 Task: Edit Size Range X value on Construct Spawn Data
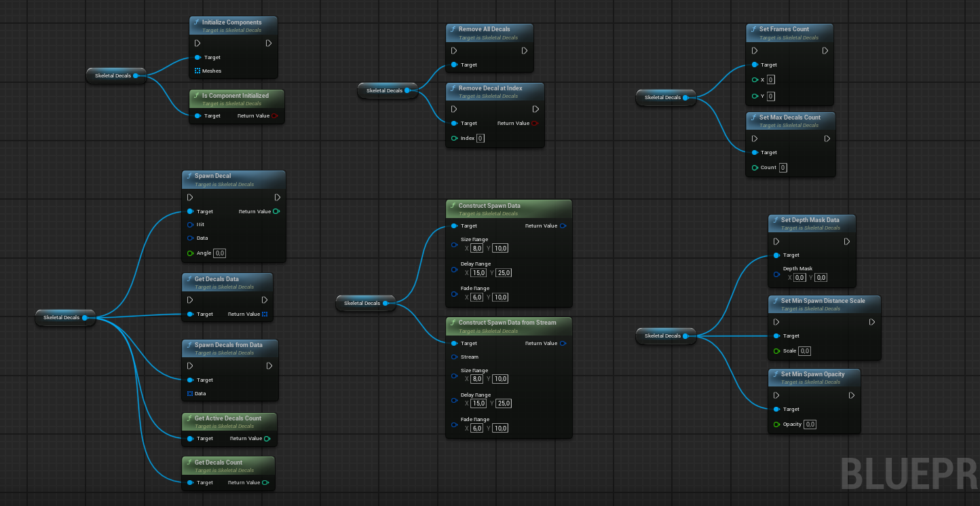pyautogui.click(x=477, y=248)
